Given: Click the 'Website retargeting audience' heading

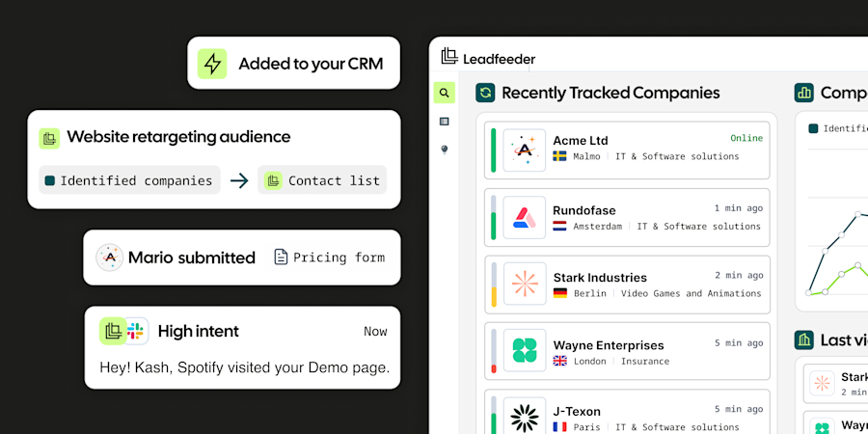Looking at the screenshot, I should click(x=178, y=137).
